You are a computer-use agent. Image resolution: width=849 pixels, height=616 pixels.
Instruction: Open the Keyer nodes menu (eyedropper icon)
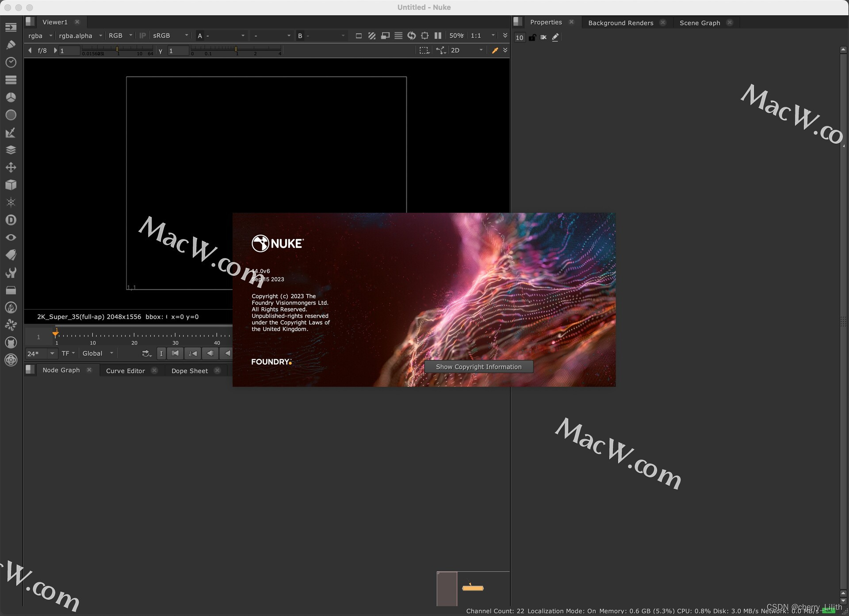[x=11, y=133]
